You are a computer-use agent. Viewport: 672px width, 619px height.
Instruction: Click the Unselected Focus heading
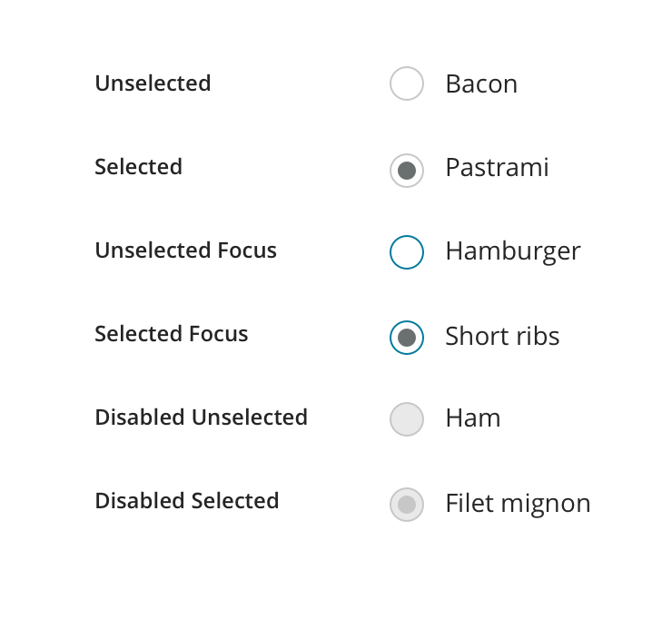click(x=185, y=251)
